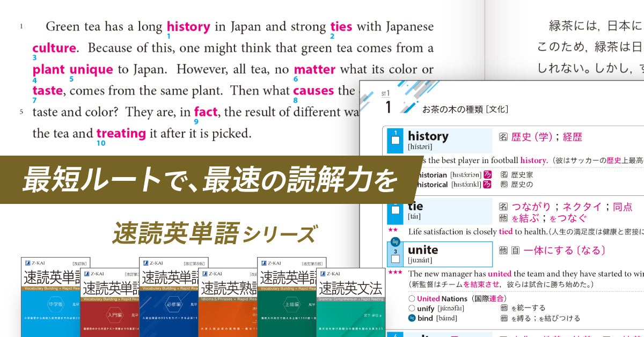644x337 pixels.
Task: Click the pink word causes in the passage
Action: coord(313,91)
